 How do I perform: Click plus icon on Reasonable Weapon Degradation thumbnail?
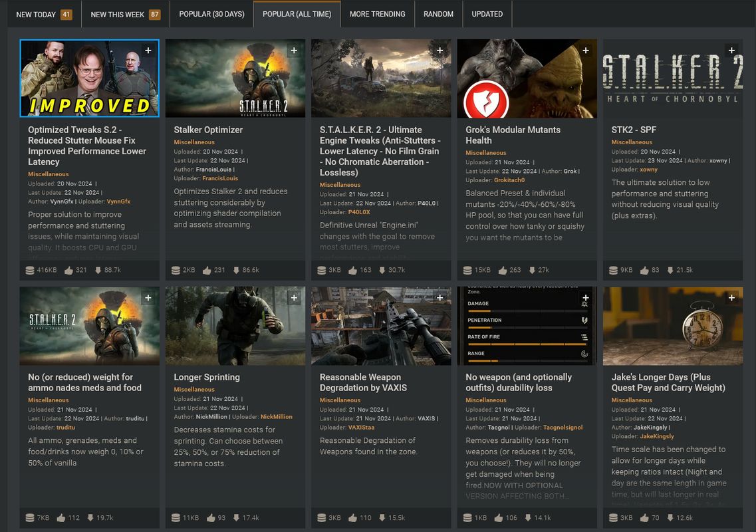tap(440, 298)
